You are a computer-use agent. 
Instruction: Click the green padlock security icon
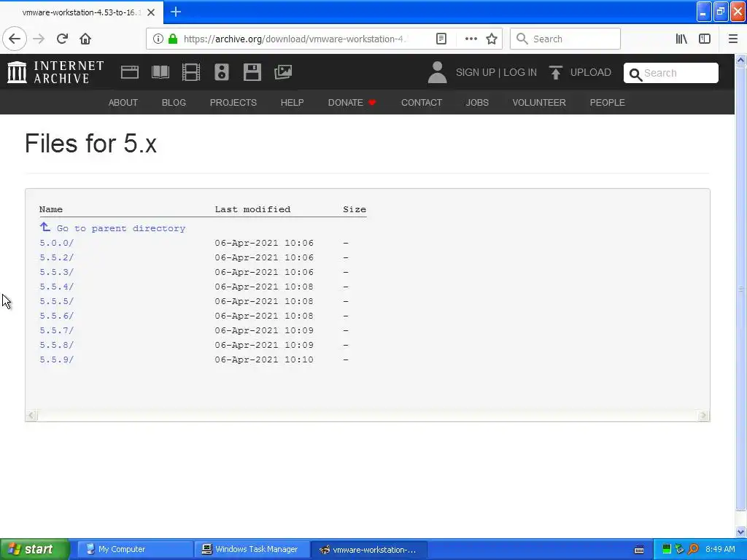click(173, 39)
